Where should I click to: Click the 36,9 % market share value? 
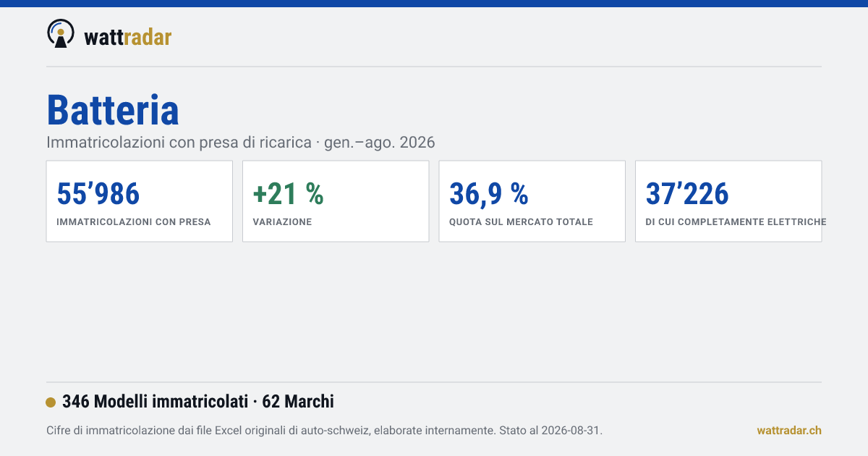(x=489, y=194)
